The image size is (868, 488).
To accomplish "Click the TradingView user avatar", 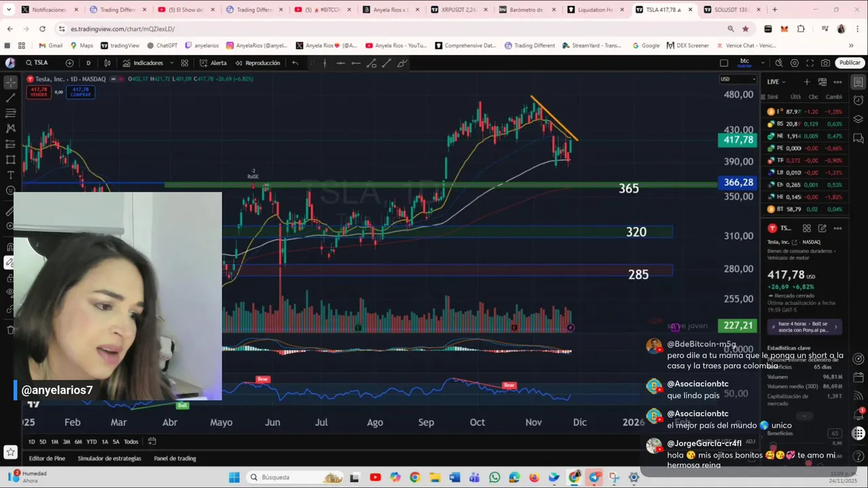I will point(10,63).
